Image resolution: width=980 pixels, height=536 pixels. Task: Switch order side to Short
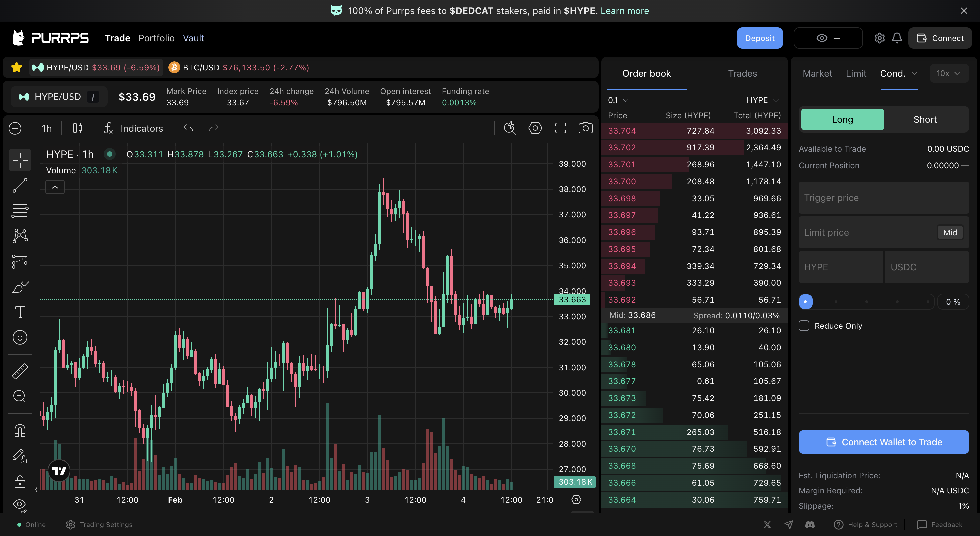(x=925, y=119)
